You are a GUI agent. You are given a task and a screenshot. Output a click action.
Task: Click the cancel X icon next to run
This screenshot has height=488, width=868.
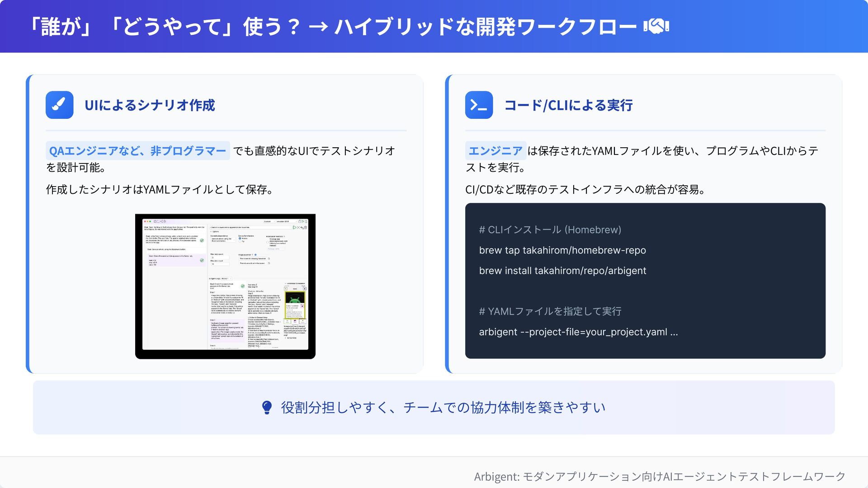pyautogui.click(x=298, y=227)
